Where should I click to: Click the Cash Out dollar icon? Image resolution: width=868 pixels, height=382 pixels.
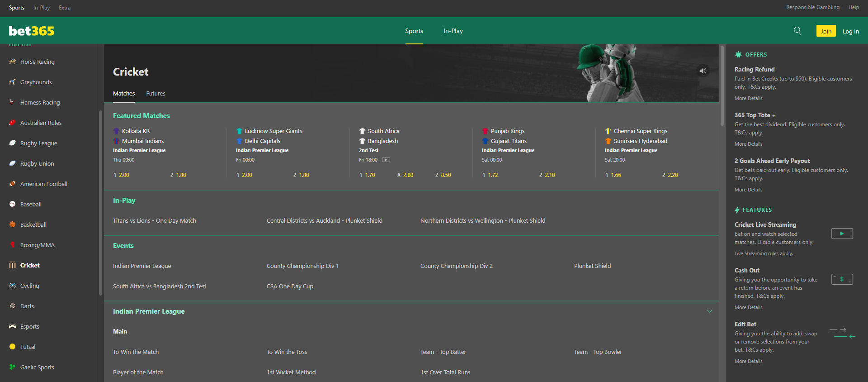coord(842,279)
